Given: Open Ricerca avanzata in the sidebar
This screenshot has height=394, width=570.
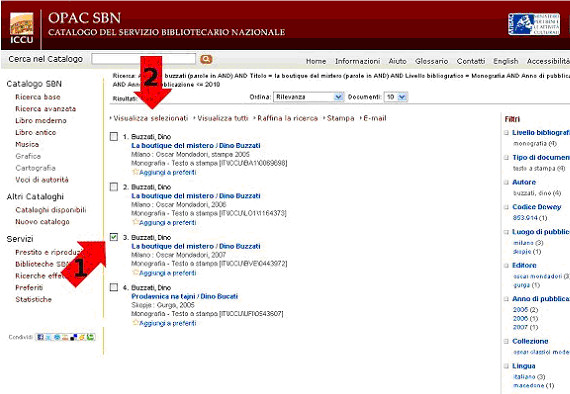Looking at the screenshot, I should click(x=45, y=109).
